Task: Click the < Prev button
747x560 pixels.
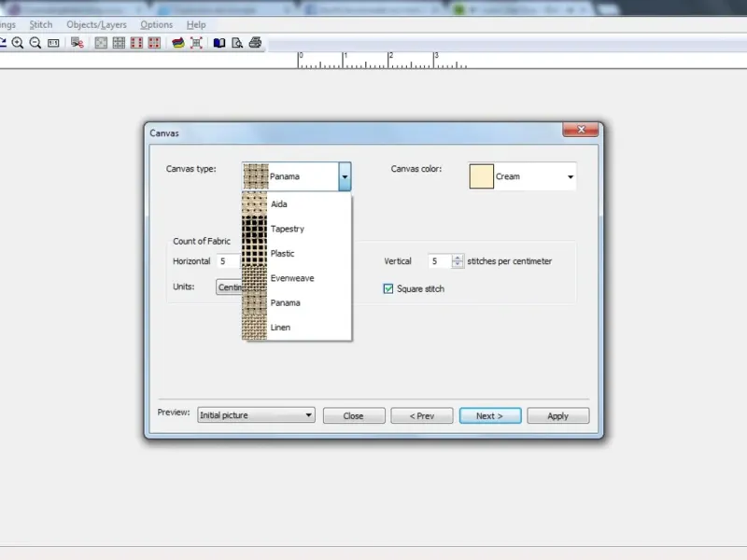Action: 422,415
